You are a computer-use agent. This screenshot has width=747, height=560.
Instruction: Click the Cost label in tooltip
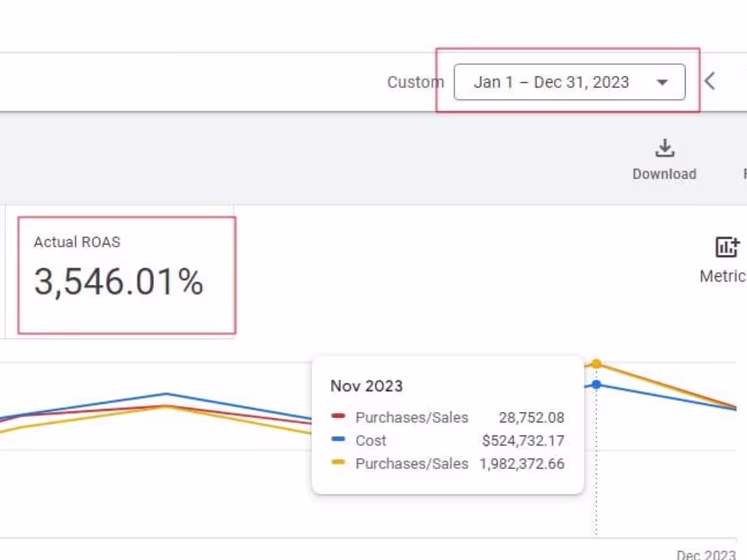(371, 441)
